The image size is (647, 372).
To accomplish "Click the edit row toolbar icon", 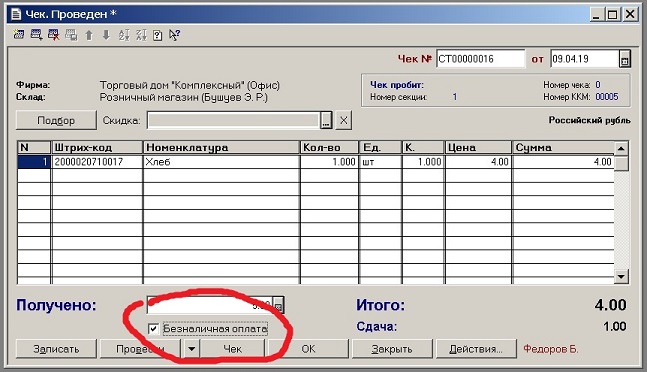I will pos(36,35).
